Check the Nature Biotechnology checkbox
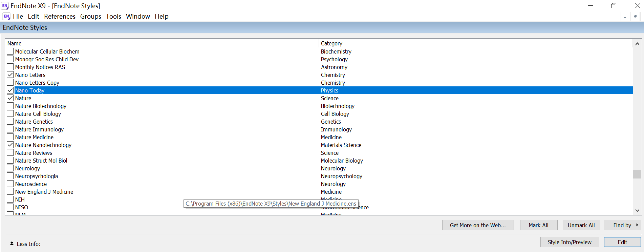 tap(10, 106)
